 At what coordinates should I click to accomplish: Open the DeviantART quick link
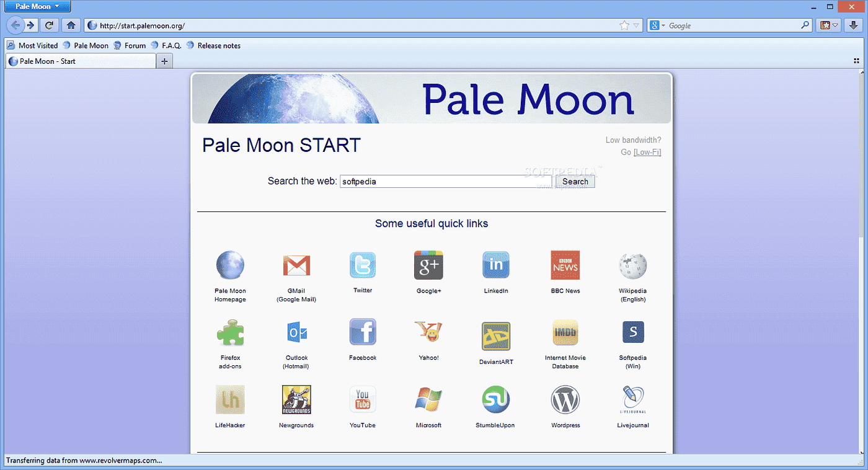(495, 337)
